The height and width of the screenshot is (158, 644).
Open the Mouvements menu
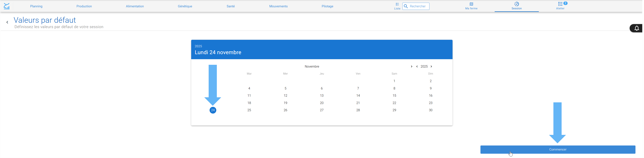click(278, 6)
